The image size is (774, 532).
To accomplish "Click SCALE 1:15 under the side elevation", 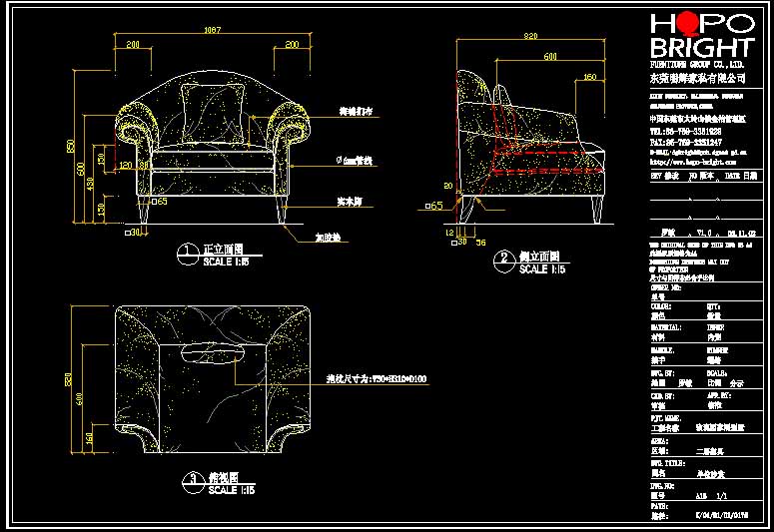I will (542, 268).
